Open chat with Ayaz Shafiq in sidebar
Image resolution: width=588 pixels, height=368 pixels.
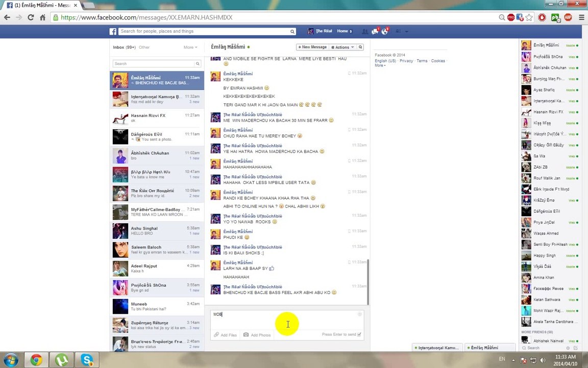pos(550,90)
